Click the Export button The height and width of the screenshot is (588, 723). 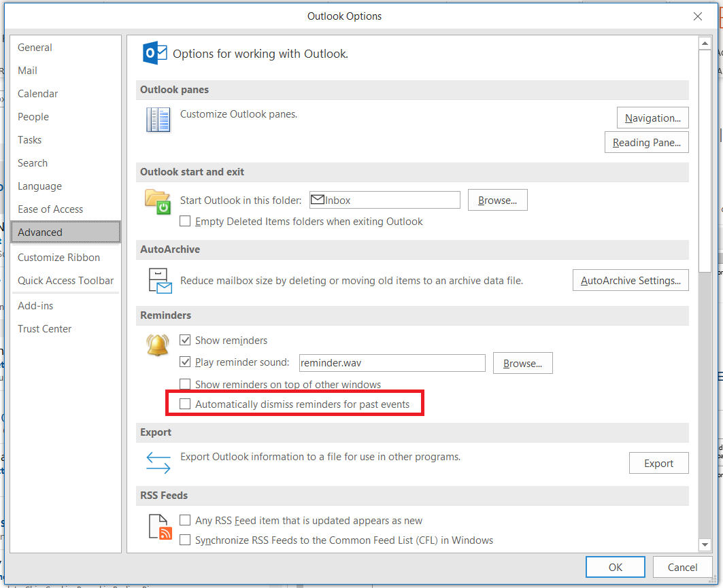pyautogui.click(x=658, y=463)
